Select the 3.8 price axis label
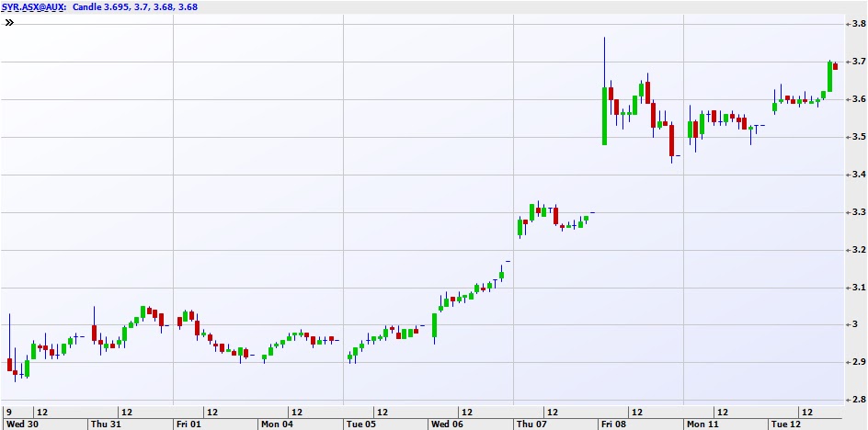Image resolution: width=868 pixels, height=430 pixels. tap(860, 24)
